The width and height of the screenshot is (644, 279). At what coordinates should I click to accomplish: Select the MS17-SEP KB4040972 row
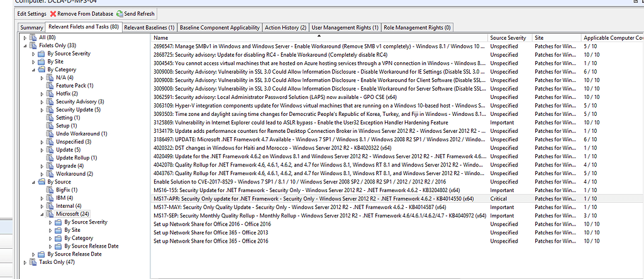tap(397, 215)
